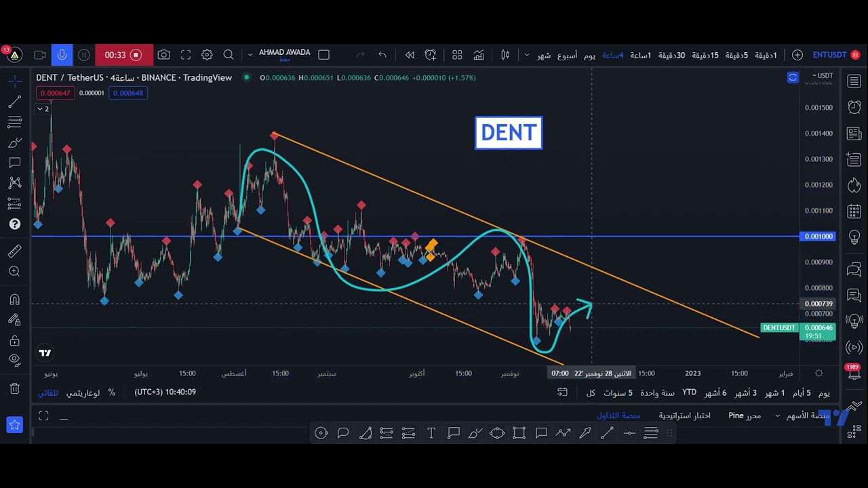
Task: Expand the منصة الأسهم dropdown chevron
Action: [x=777, y=415]
